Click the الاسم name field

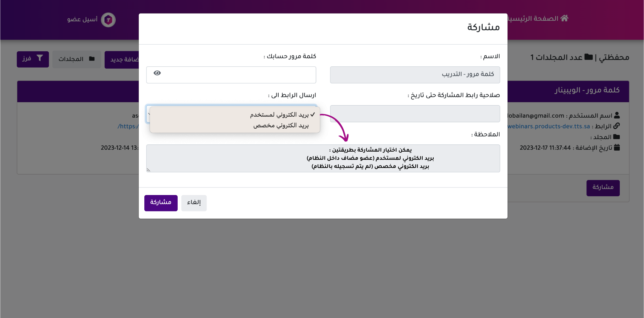[415, 75]
